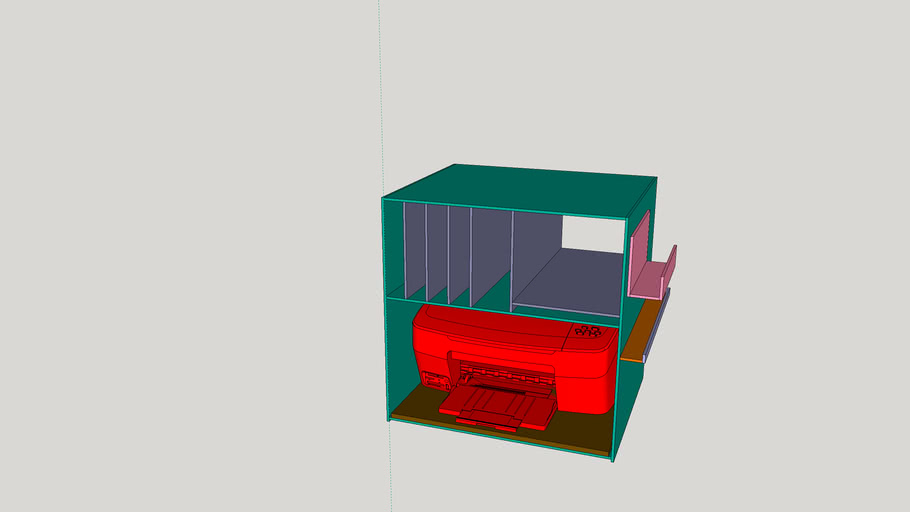This screenshot has height=512, width=910.
Task: Click the white opening in the back panel
Action: point(592,232)
